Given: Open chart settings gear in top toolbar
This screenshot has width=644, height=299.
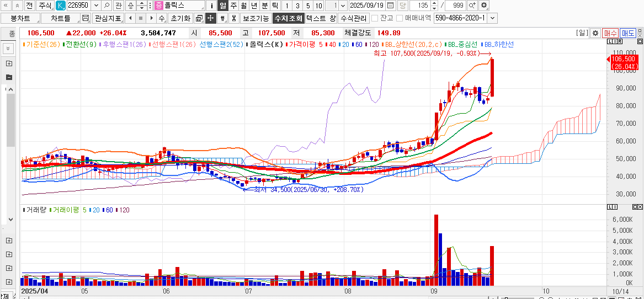Looking at the screenshot, I should tap(484, 6).
